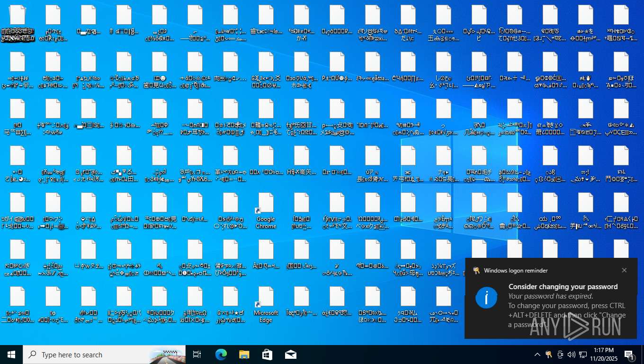Select the Microsoft Edge desktop shortcut
Image resolution: width=644 pixels, height=364 pixels.
point(266,305)
